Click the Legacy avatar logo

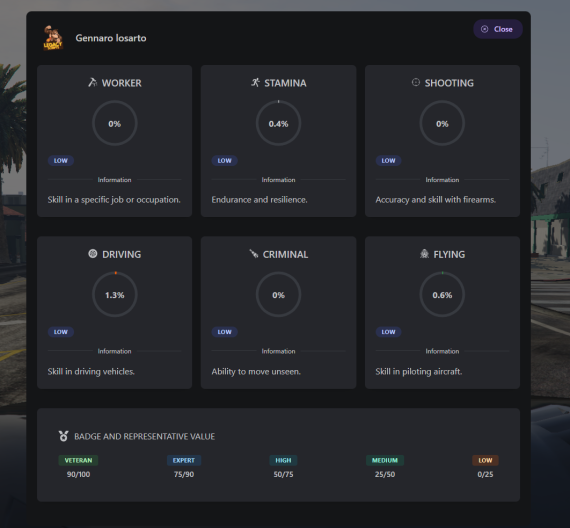click(x=53, y=37)
